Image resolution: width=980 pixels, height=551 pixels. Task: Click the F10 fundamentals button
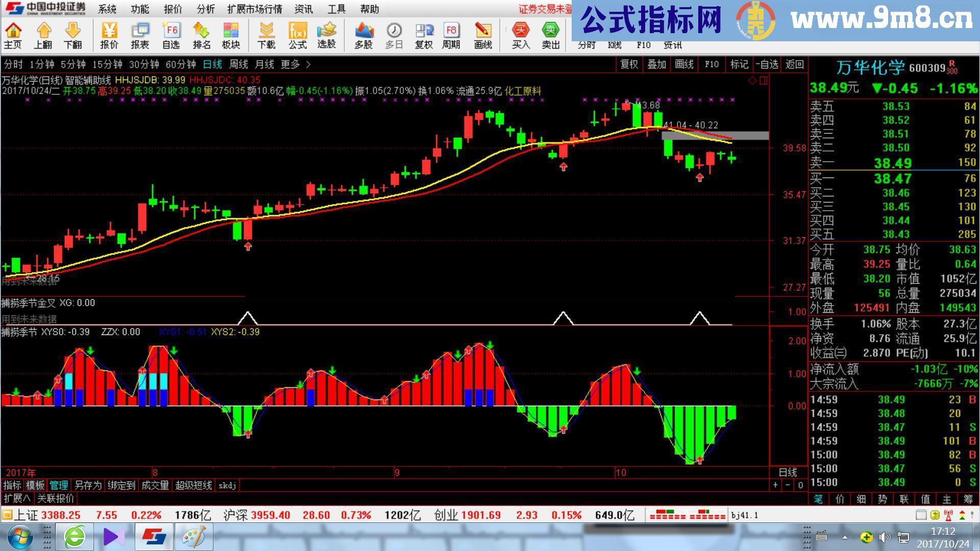point(712,65)
